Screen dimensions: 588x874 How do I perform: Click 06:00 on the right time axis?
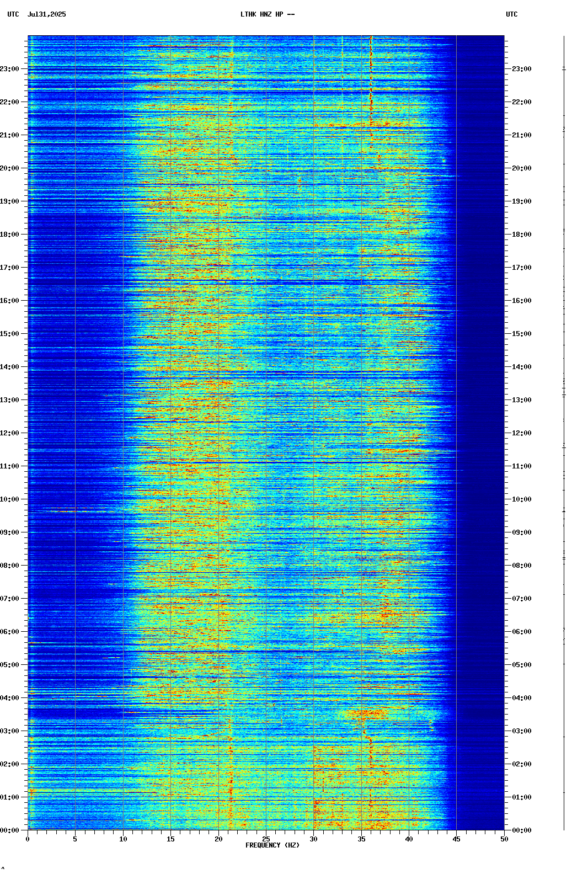[x=522, y=632]
